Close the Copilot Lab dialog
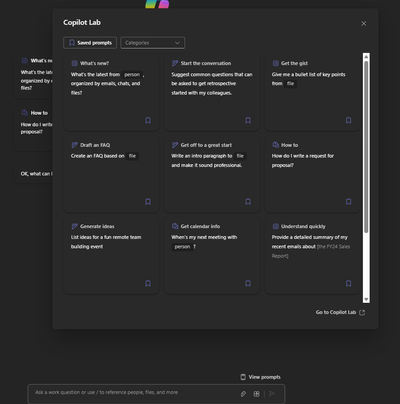 (364, 23)
